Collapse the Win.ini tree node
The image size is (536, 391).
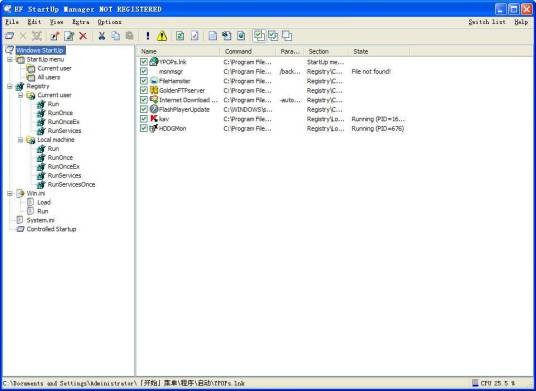(10, 193)
